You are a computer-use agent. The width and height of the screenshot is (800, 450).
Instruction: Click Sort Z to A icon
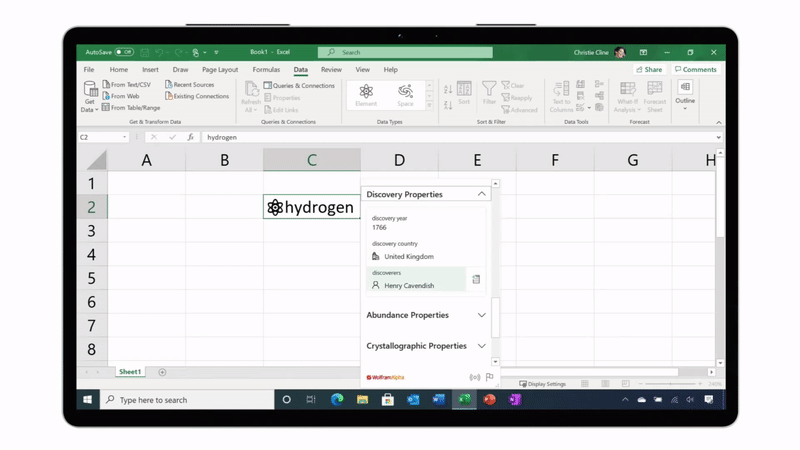coord(448,105)
